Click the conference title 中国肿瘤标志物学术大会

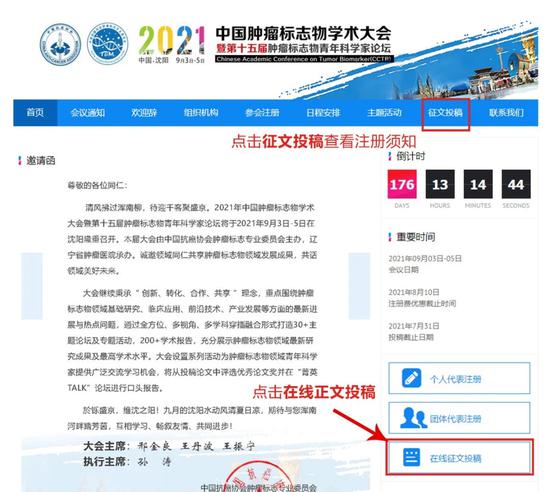click(x=303, y=33)
